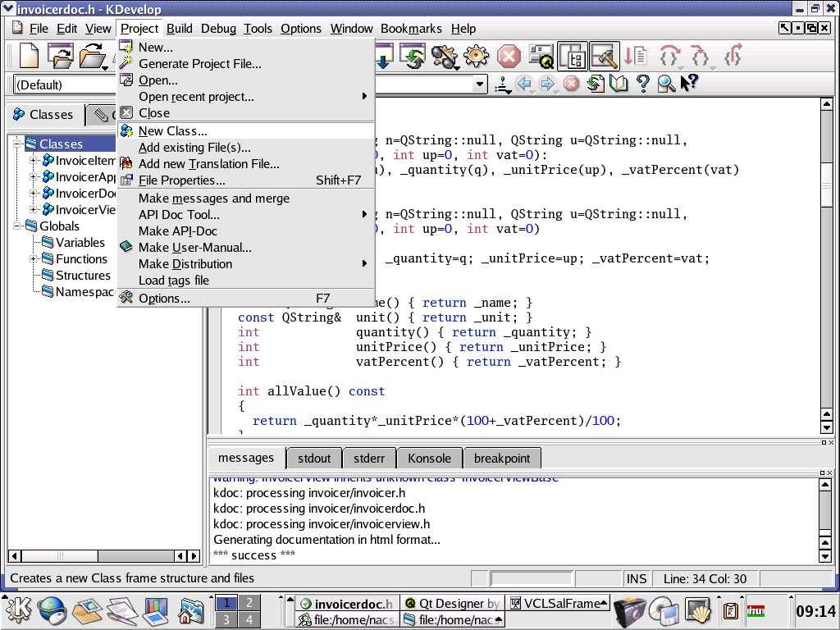The image size is (840, 630).
Task: Open the method combo box dropdown arrow
Action: (x=480, y=84)
